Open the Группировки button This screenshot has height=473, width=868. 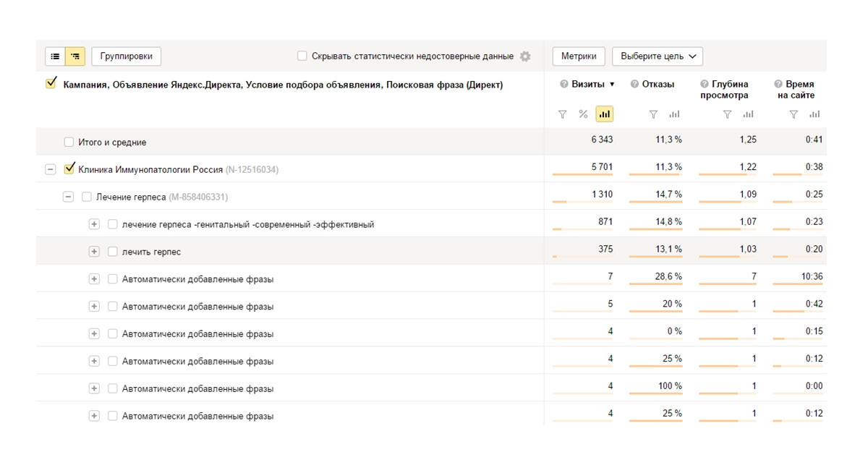point(127,56)
